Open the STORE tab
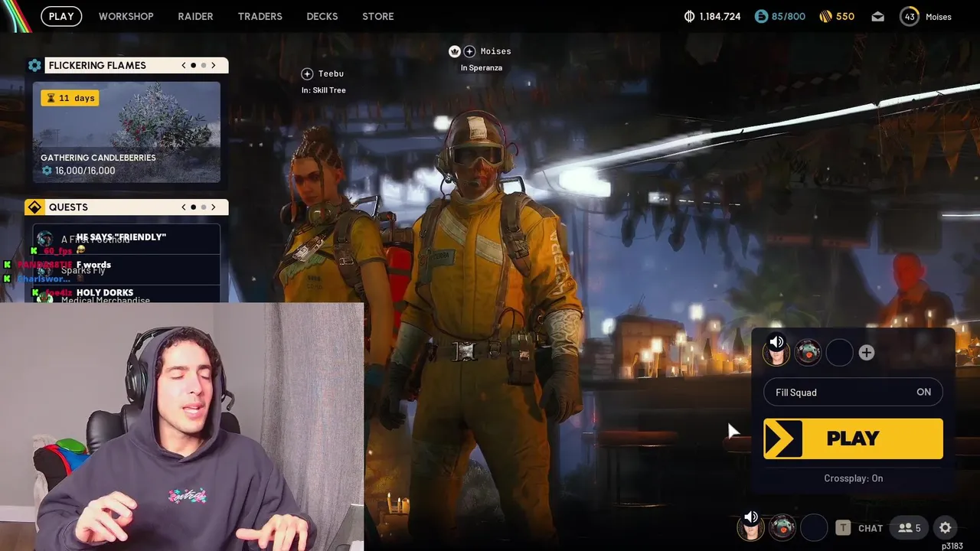 378,16
